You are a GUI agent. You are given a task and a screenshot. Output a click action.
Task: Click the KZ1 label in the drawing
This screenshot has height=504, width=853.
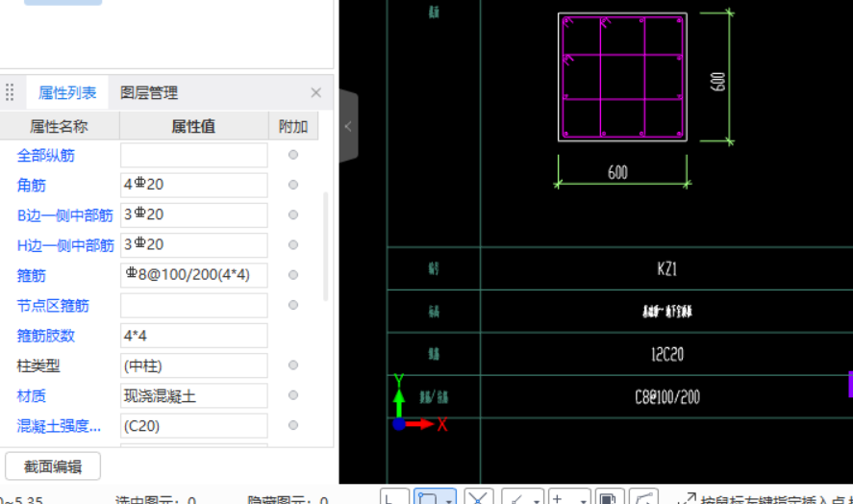667,269
